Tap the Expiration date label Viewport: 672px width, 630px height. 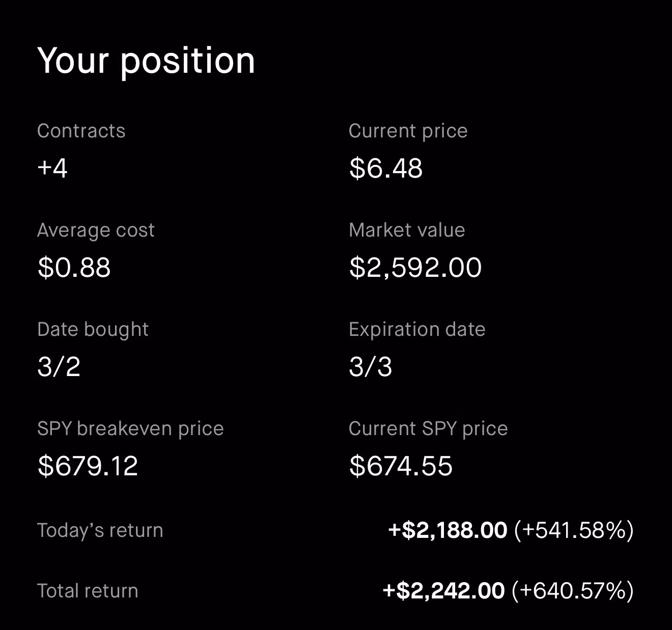tap(417, 329)
